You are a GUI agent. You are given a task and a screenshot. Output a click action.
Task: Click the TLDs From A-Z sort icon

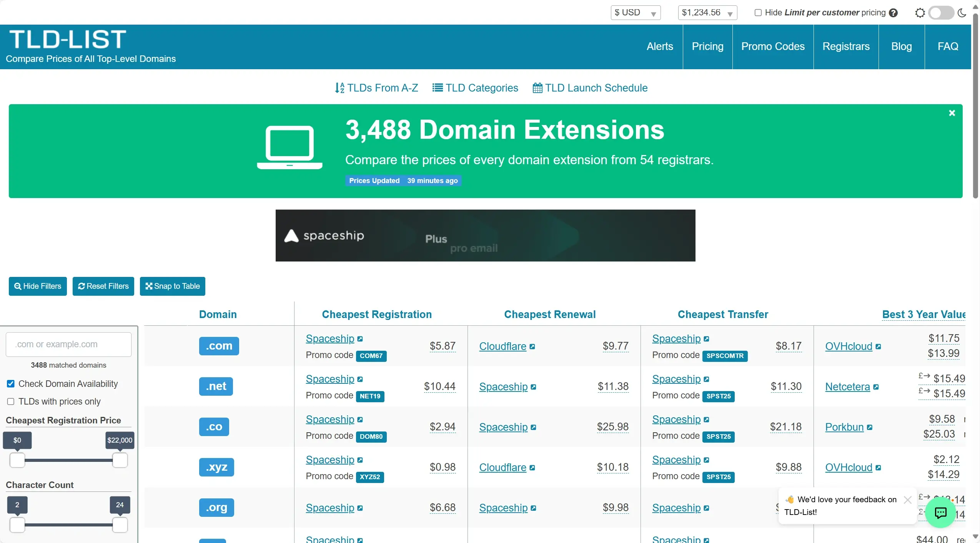339,88
